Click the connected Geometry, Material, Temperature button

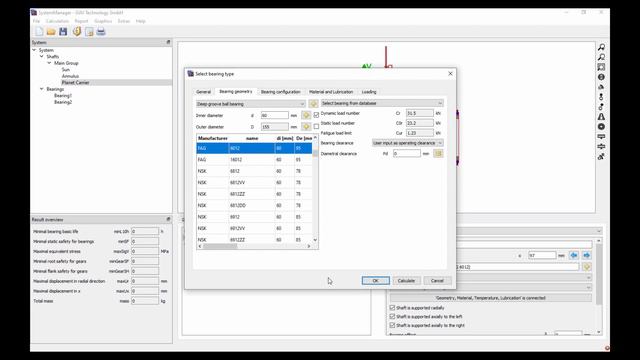[x=491, y=298]
